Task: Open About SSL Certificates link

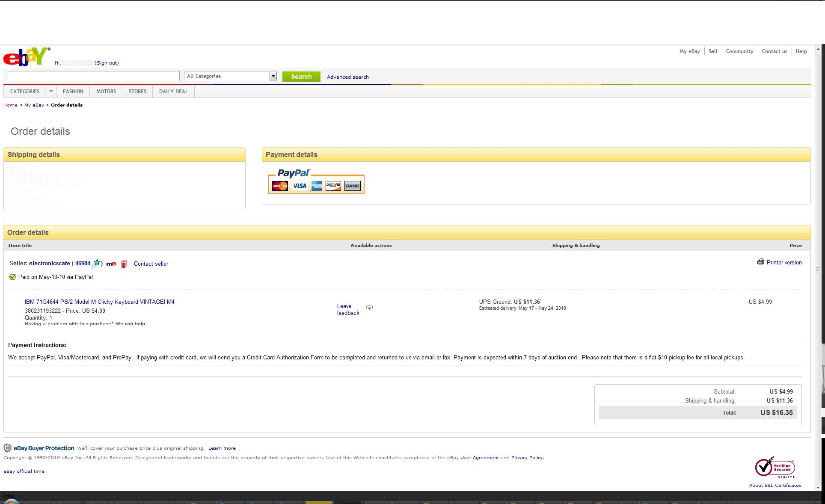Action: [x=775, y=485]
